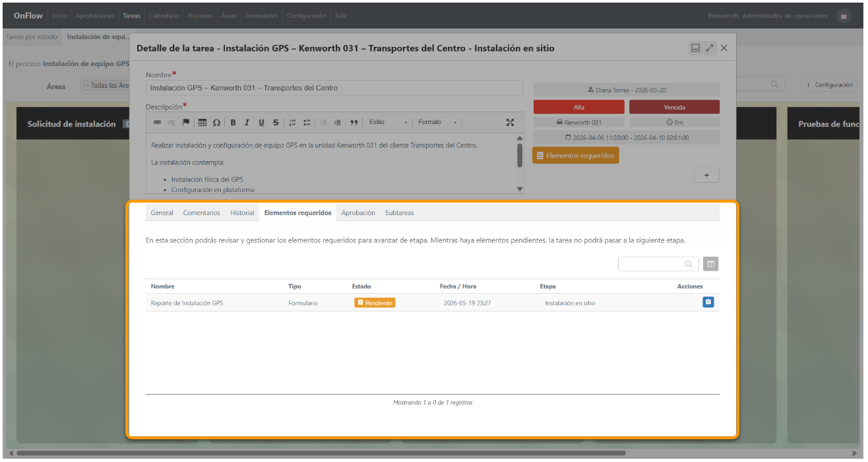Click the unlink icon in the editor toolbar
The width and height of the screenshot is (868, 462).
click(x=171, y=122)
